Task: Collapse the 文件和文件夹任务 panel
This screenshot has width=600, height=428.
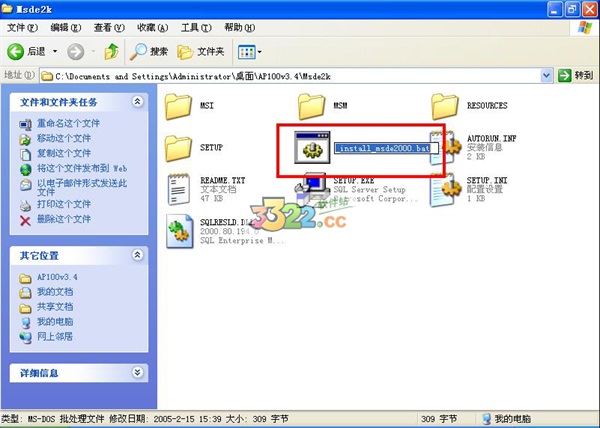Action: [137, 101]
